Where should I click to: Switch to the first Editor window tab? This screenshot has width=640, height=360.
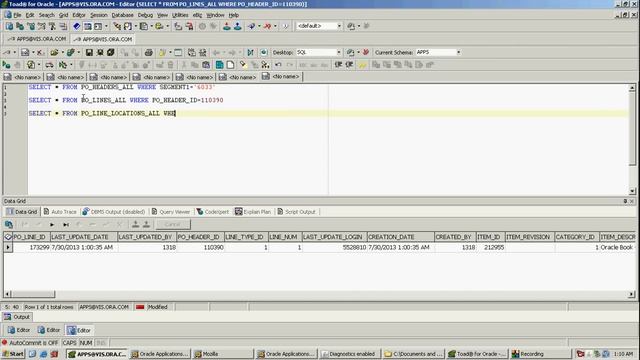(19, 330)
